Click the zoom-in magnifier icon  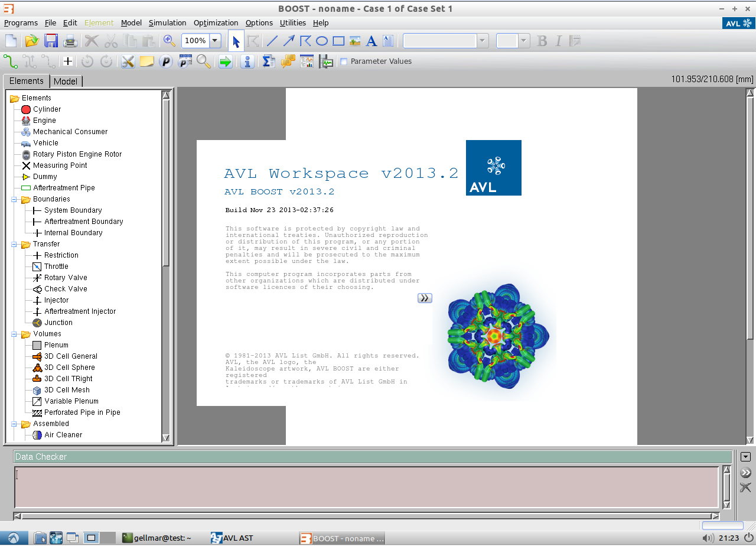tap(170, 41)
